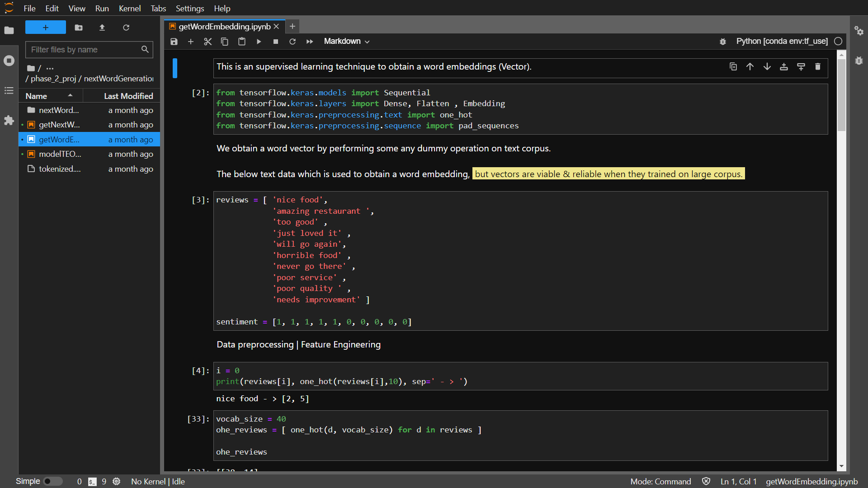
Task: Click the terminals count icon in status bar
Action: tap(92, 482)
